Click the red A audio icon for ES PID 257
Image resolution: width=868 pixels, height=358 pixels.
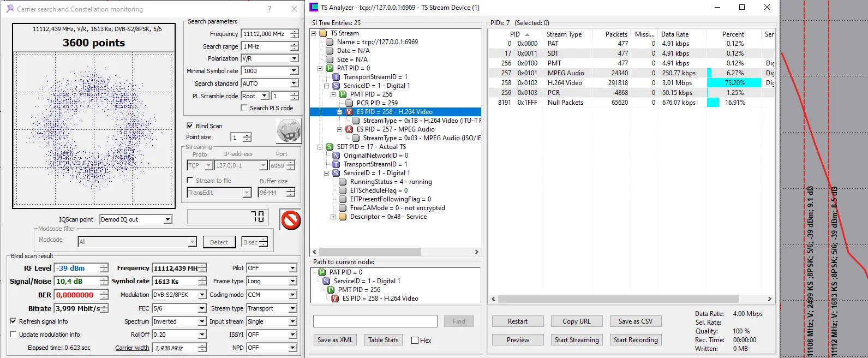349,129
